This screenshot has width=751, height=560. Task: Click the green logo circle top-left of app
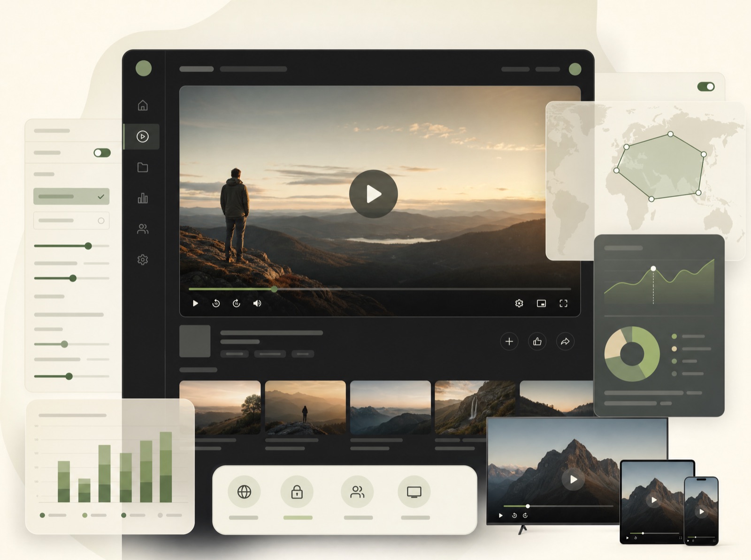(144, 68)
